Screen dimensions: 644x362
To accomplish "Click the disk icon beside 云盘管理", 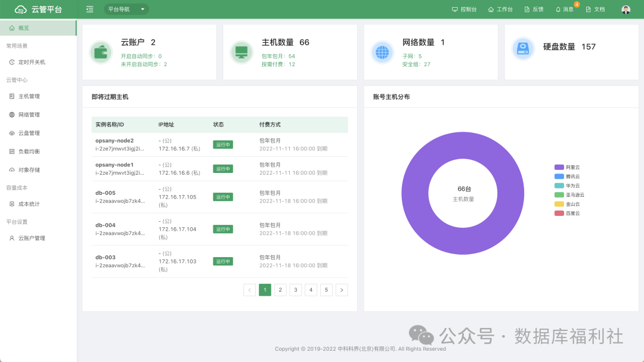I will click(12, 133).
